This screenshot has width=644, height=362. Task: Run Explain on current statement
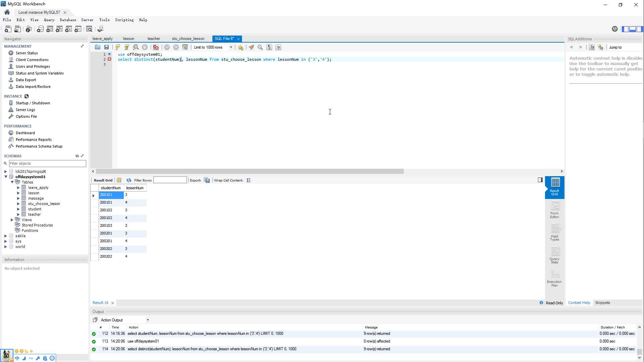coord(136,47)
